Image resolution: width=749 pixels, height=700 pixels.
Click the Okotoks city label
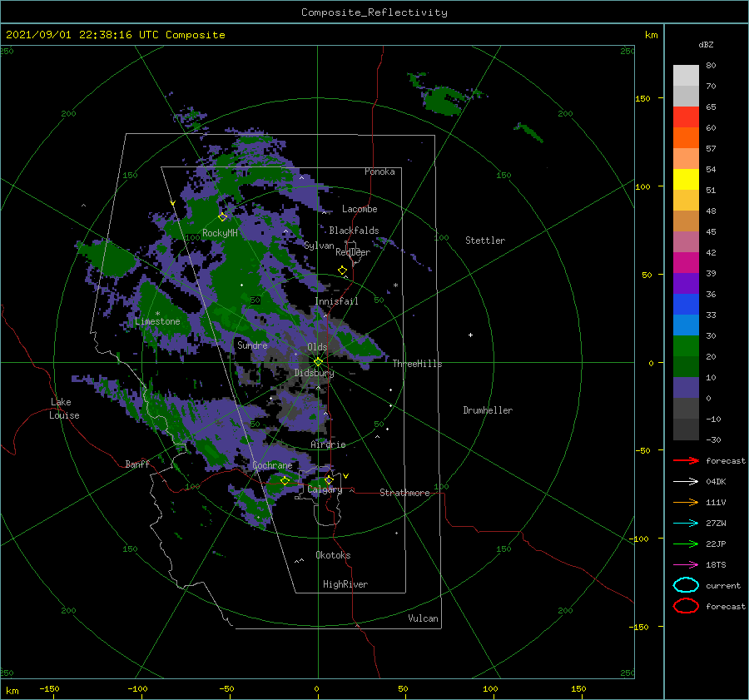(333, 555)
